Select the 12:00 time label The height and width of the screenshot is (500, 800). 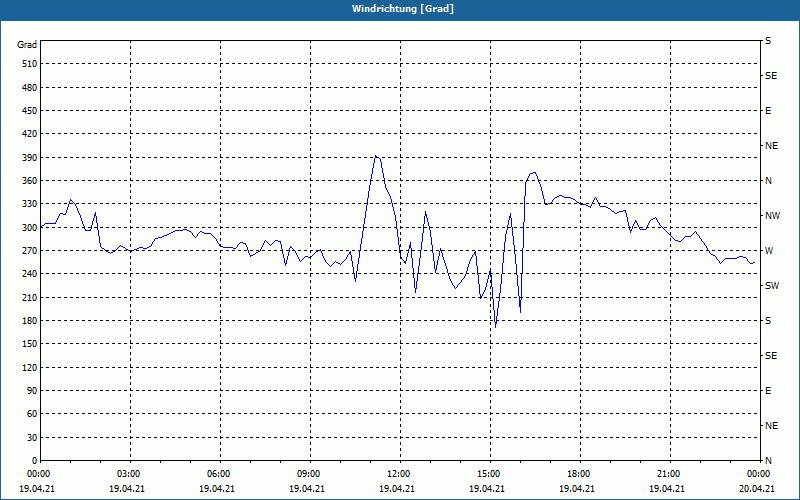pos(398,474)
